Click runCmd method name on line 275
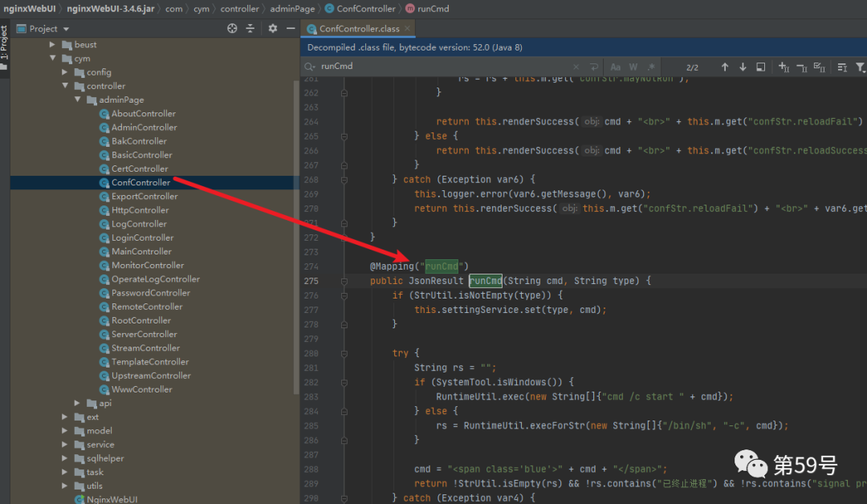Image resolution: width=867 pixels, height=504 pixels. coord(486,281)
